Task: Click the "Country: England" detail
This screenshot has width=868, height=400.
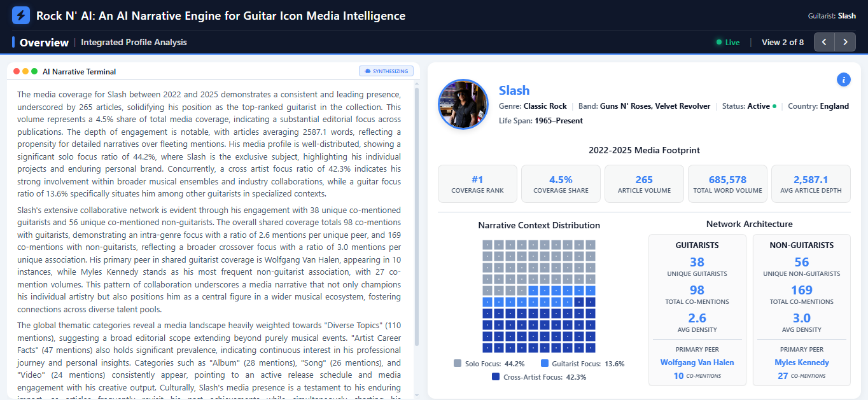Action: click(x=818, y=106)
